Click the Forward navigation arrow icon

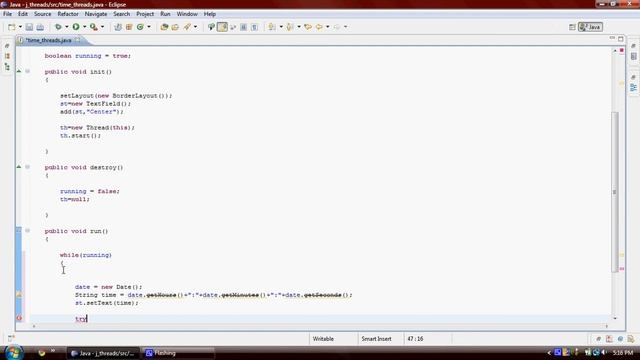pos(337,27)
